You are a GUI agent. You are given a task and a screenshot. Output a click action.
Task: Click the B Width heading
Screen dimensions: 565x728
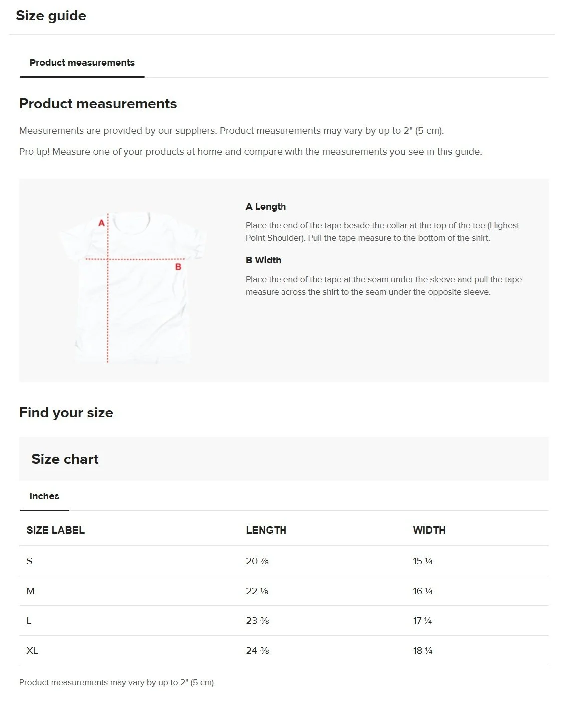263,260
